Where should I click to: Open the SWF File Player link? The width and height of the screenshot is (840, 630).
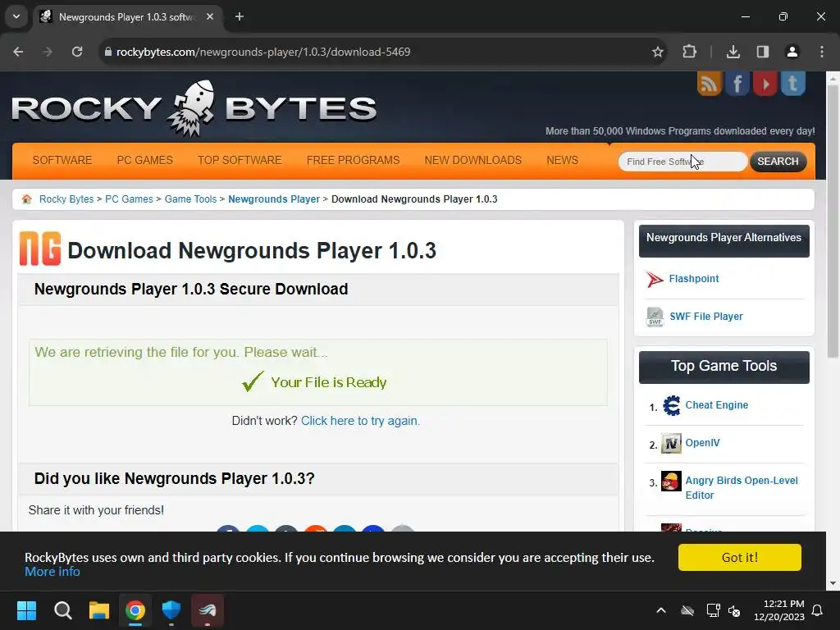click(x=706, y=317)
